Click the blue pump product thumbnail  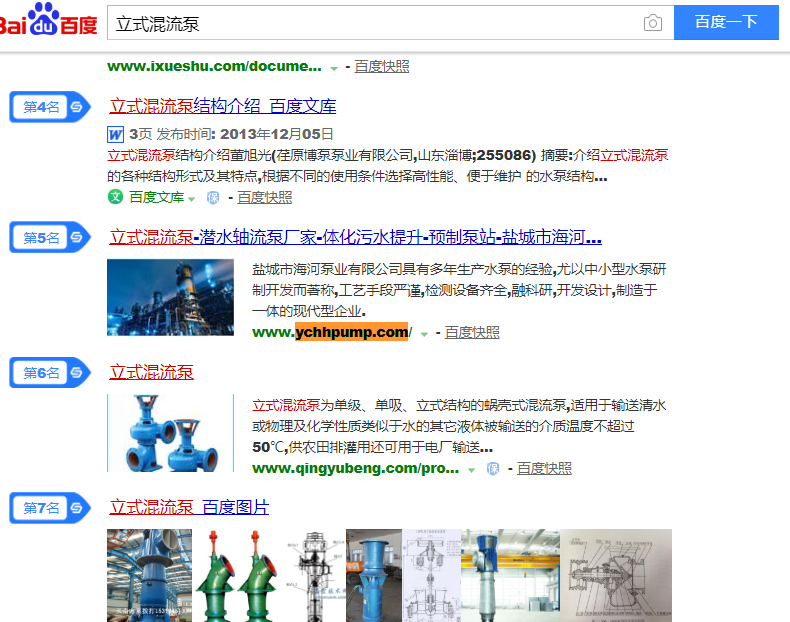coord(170,433)
